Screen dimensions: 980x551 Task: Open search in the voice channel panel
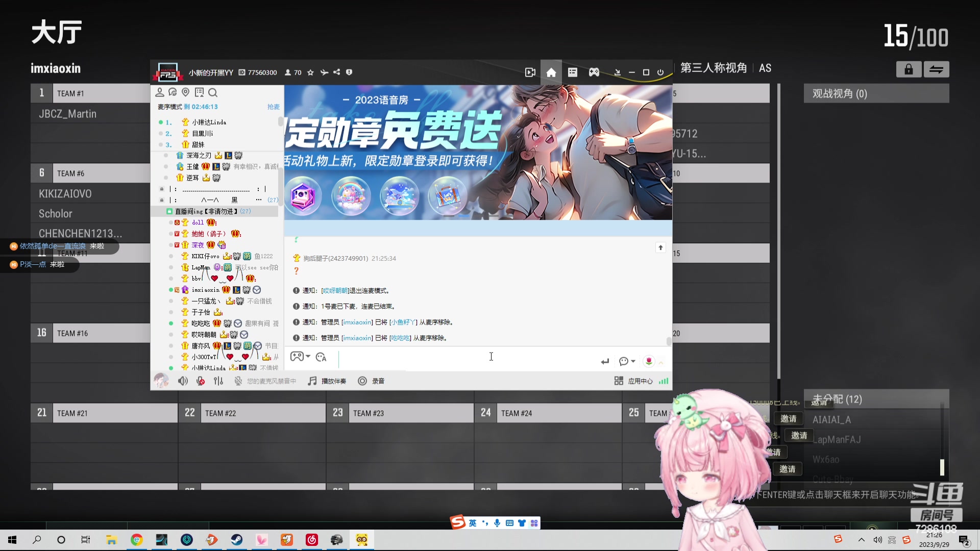[213, 93]
